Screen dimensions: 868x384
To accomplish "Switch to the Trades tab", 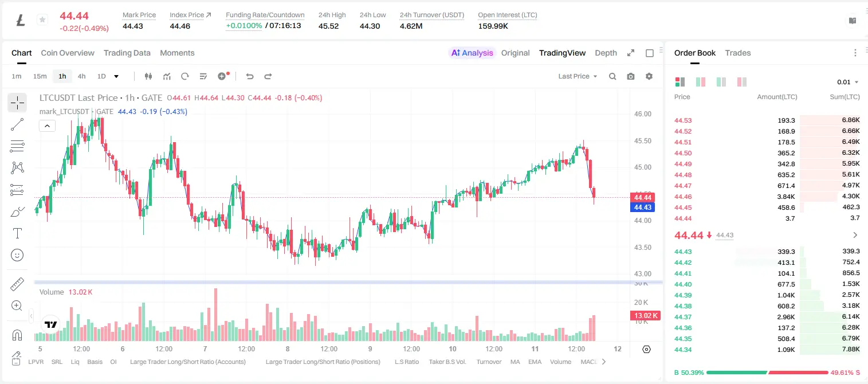I will click(x=737, y=53).
